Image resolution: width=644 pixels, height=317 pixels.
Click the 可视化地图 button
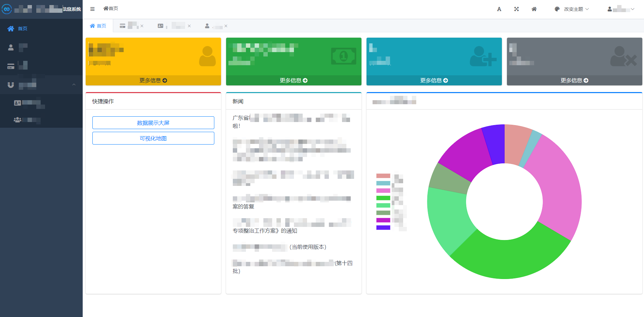(x=153, y=138)
